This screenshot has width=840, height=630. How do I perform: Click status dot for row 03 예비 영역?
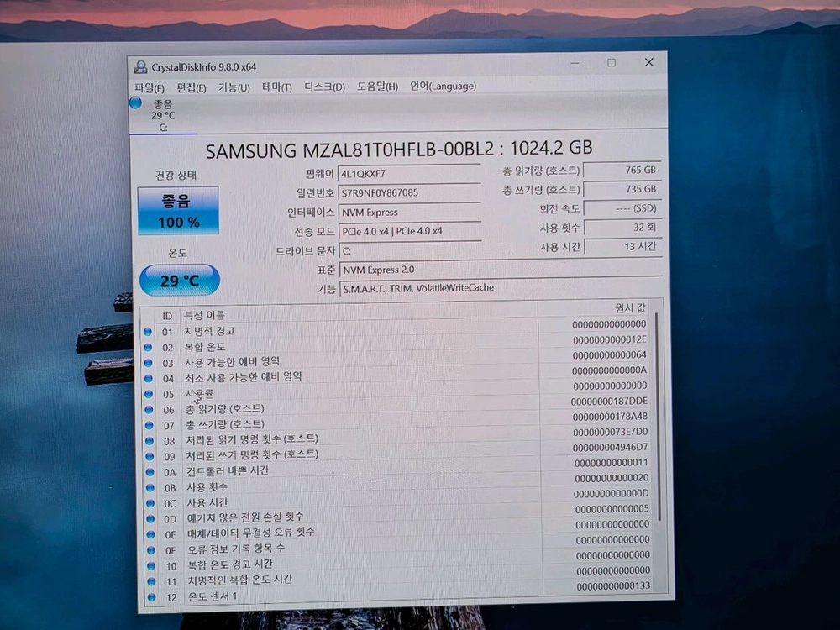click(149, 363)
